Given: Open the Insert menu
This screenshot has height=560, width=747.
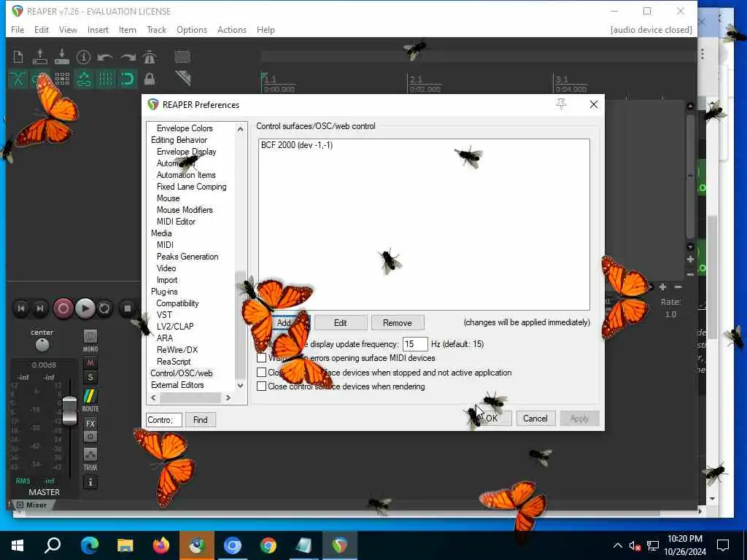Looking at the screenshot, I should 98,29.
